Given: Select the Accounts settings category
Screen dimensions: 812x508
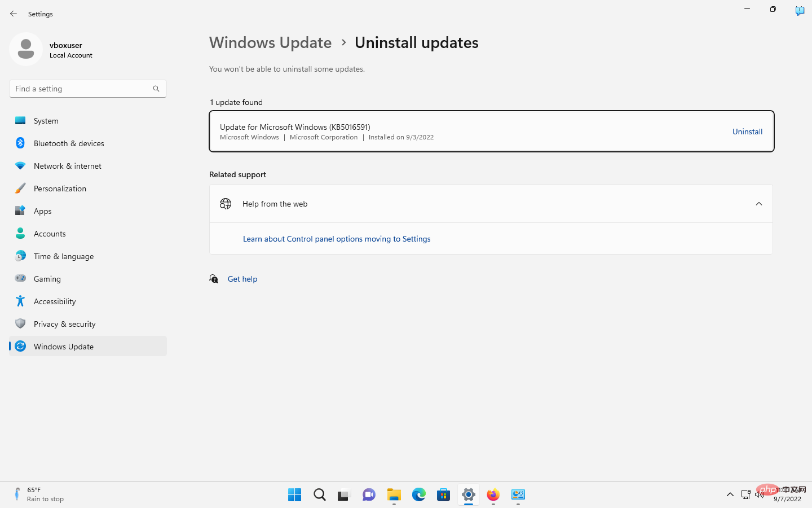Looking at the screenshot, I should tap(88, 234).
